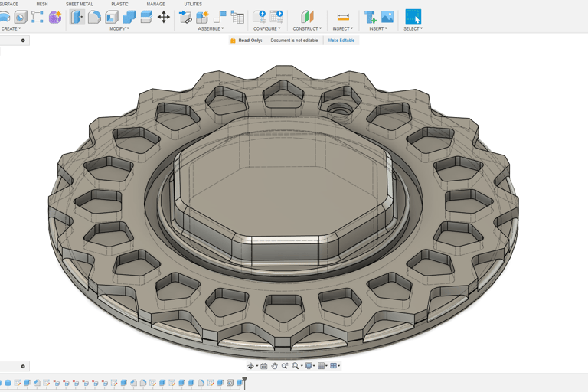Viewport: 588px width, 392px height.
Task: Choose the Combine bodies tool
Action: [x=129, y=17]
